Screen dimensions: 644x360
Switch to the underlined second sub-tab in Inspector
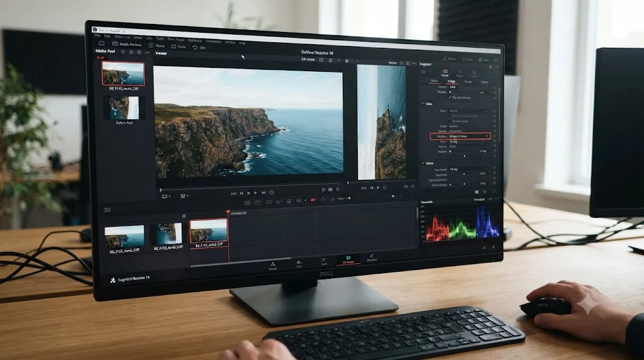(452, 81)
